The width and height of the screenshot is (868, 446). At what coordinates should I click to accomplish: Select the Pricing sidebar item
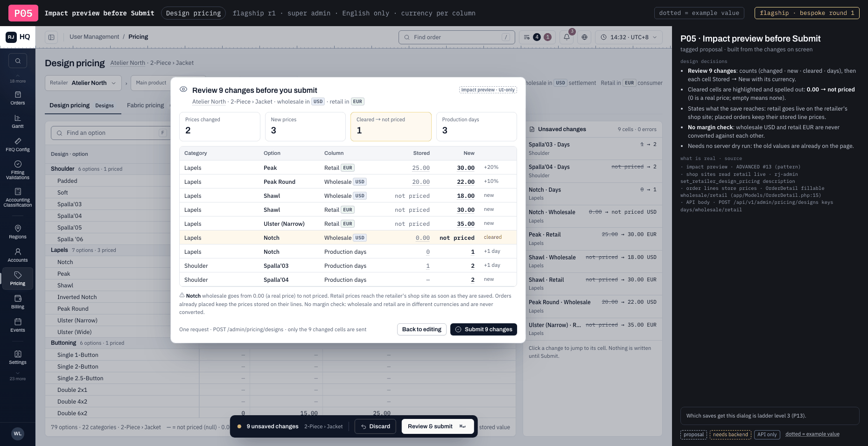(x=18, y=279)
